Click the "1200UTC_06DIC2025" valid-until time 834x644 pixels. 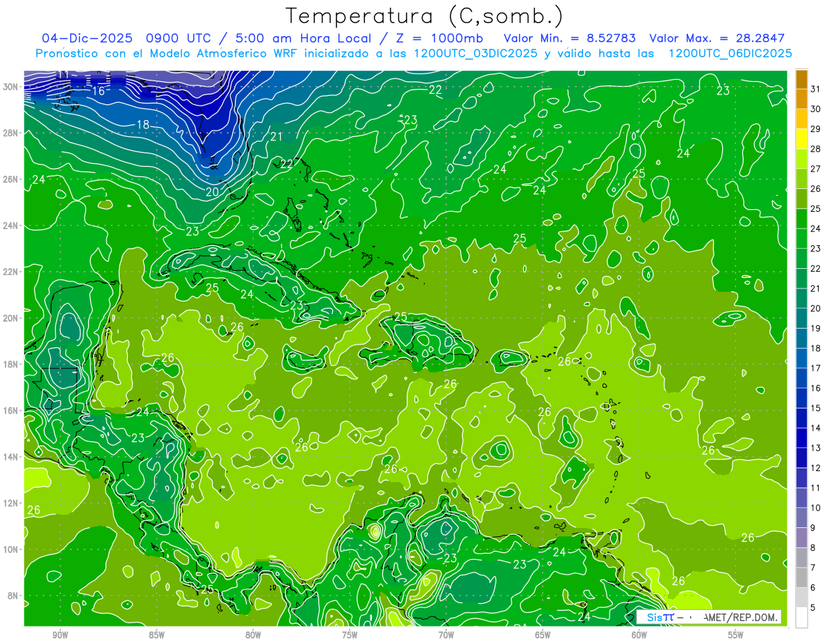click(x=730, y=53)
